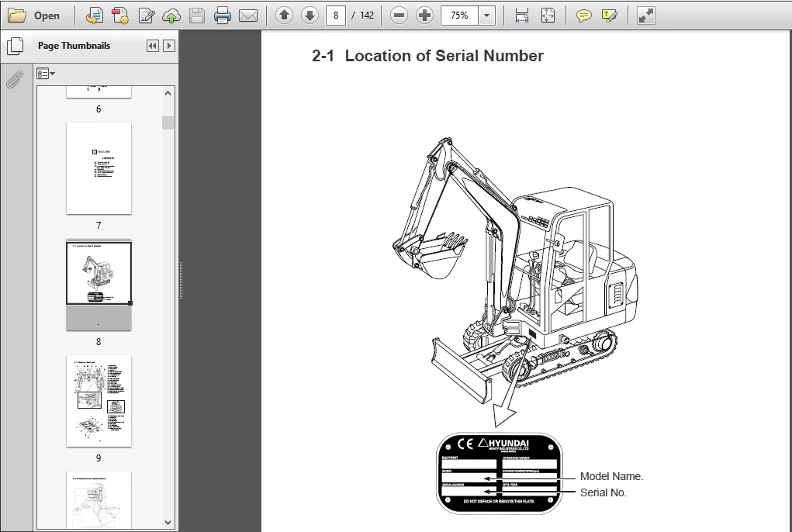Click the 75% zoom level field
792x532 pixels.
point(460,16)
